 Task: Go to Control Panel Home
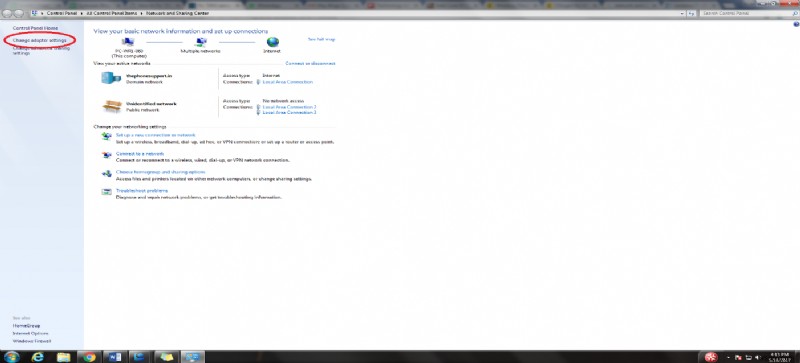pos(35,28)
